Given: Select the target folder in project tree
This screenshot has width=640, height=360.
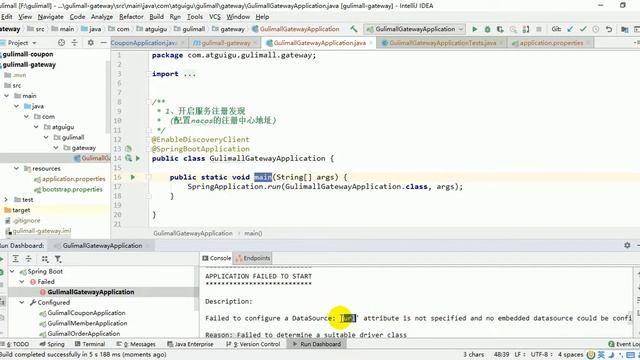Looking at the screenshot, I should coord(21,210).
